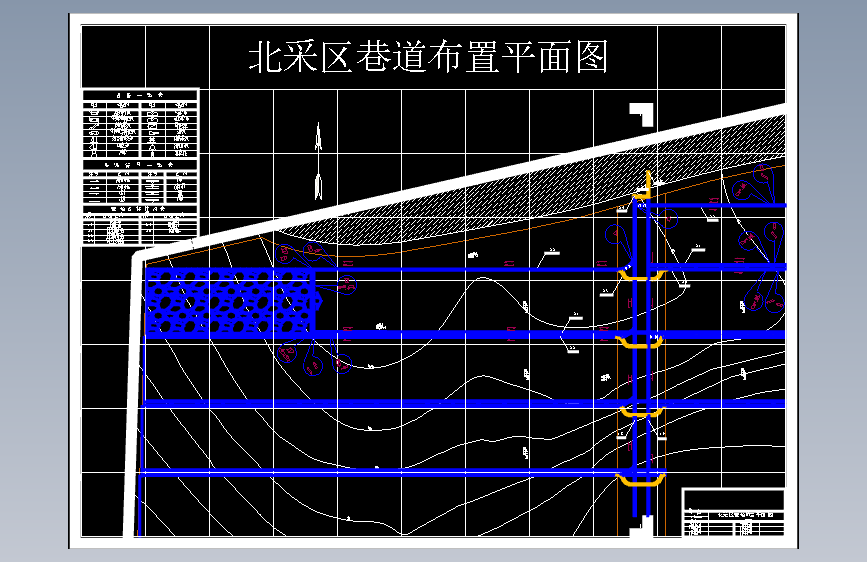Click the title block table in the lower right corner
This screenshot has width=867, height=562.
734,512
